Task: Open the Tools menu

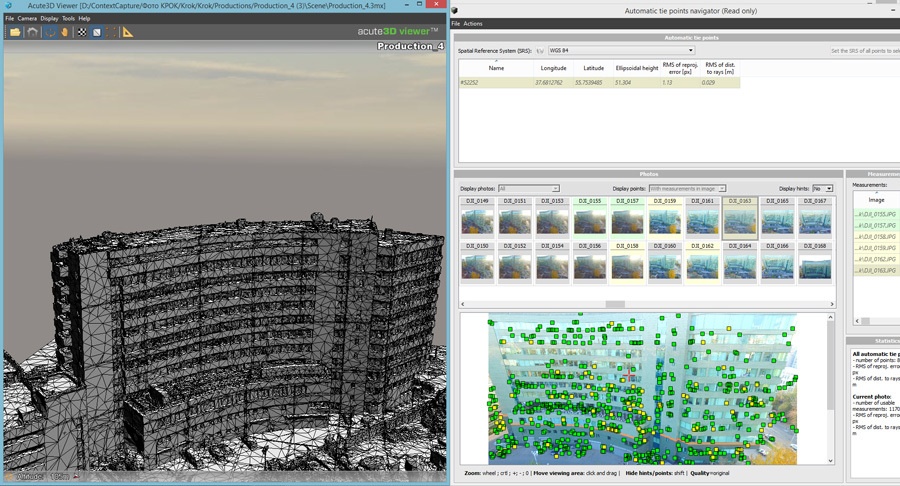Action: pos(68,18)
